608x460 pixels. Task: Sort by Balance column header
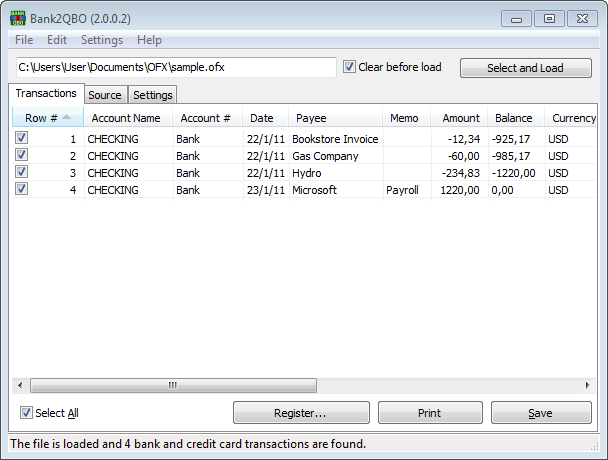click(x=516, y=118)
